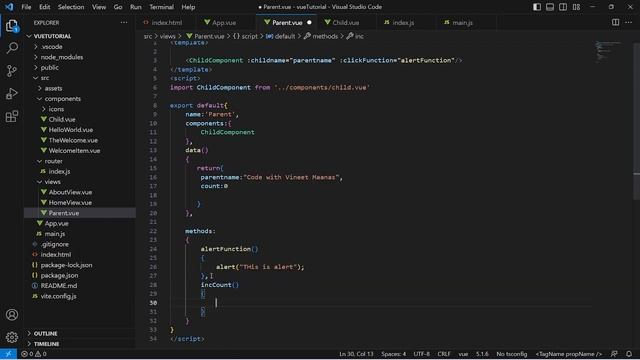Open HelloWorld.vue in the explorer
640x360 pixels.
[x=71, y=130]
